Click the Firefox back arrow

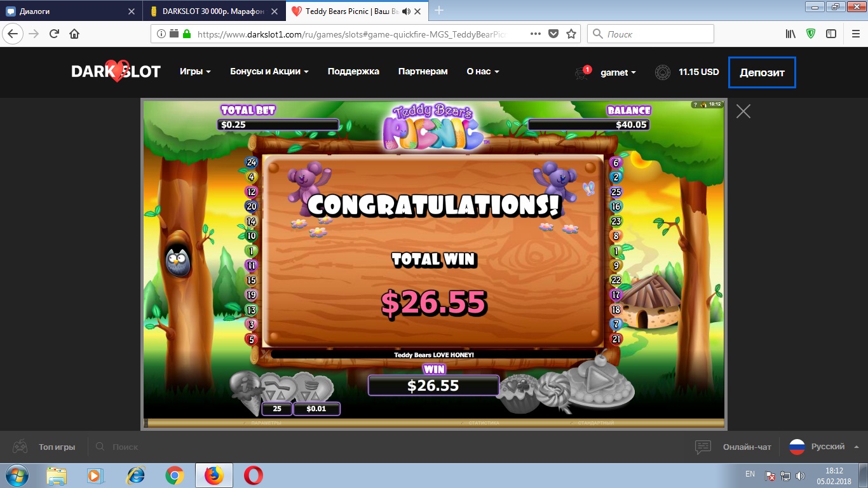coord(14,34)
